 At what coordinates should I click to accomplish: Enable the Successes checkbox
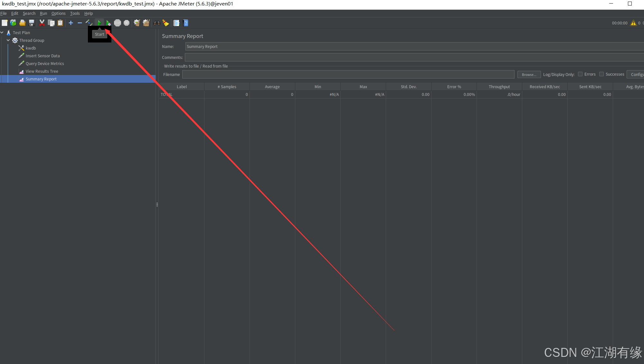pos(601,74)
